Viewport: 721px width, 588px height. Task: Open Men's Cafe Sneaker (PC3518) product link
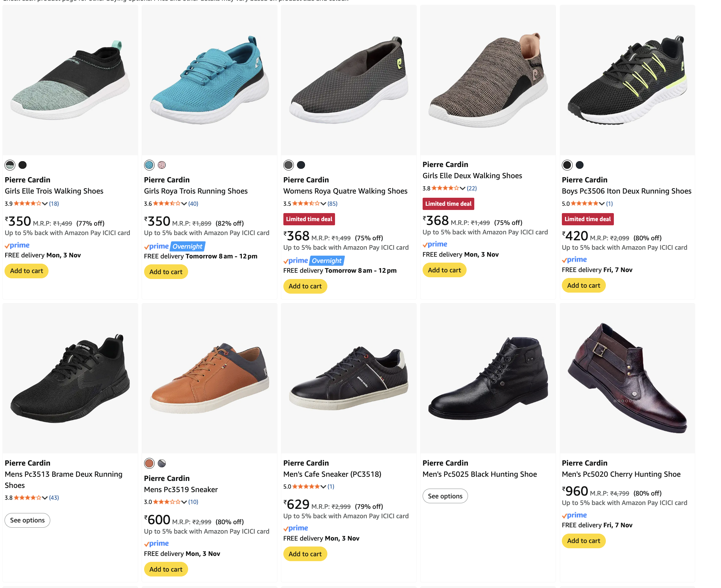pos(332,474)
